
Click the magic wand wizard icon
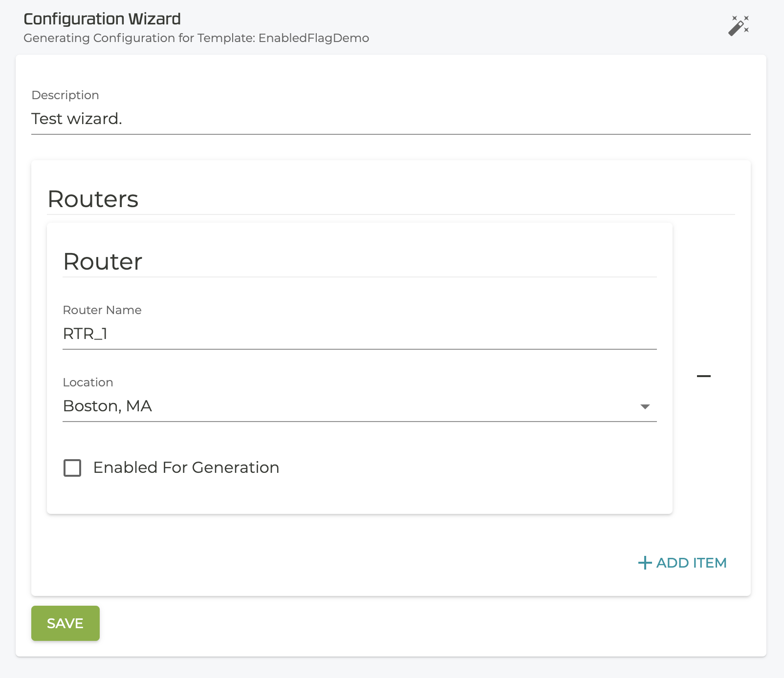[738, 25]
